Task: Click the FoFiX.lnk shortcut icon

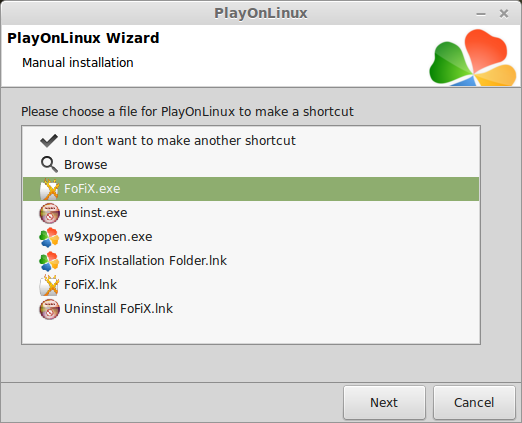Action: point(49,285)
